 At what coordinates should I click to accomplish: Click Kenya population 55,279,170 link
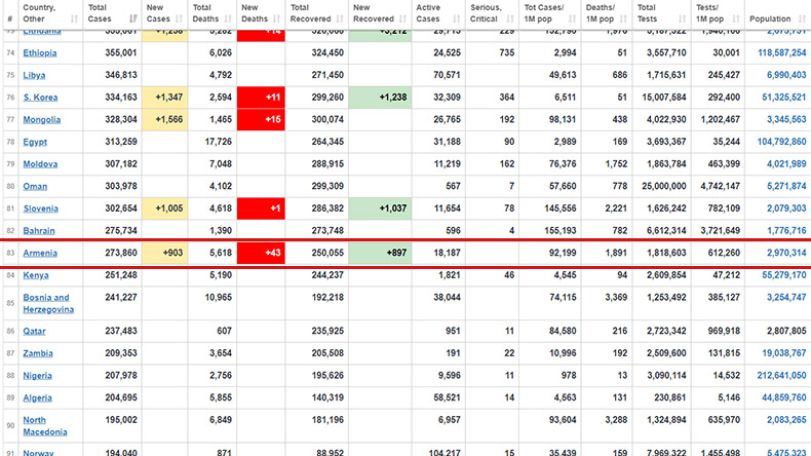click(784, 275)
